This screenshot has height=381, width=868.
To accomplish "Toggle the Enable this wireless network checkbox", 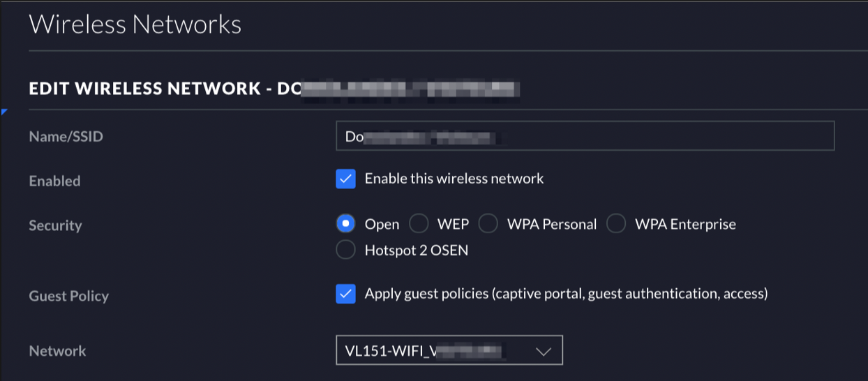I will click(x=345, y=179).
